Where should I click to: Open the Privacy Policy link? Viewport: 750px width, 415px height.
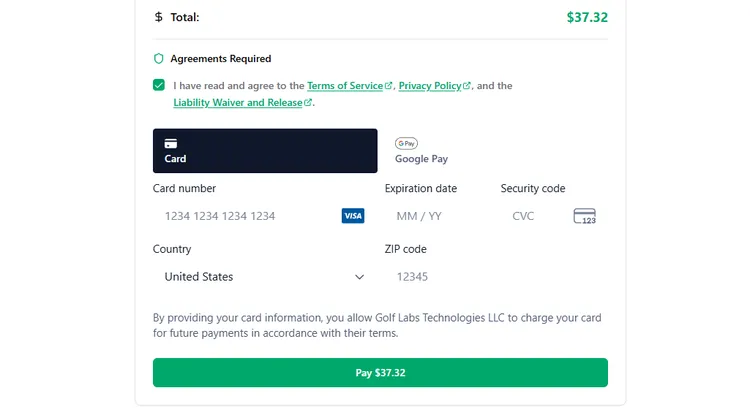click(x=430, y=86)
